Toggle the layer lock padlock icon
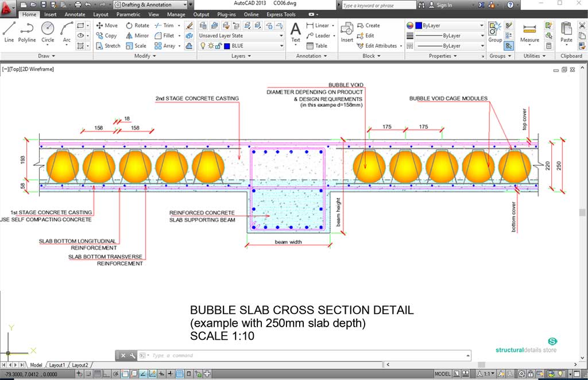588x380 pixels. coord(219,46)
